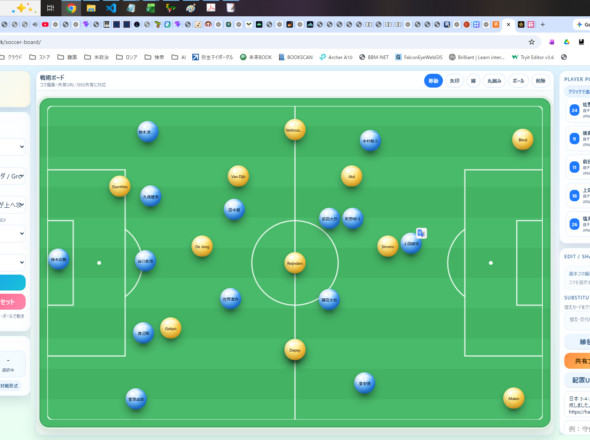Click the cyan button above reset
The image size is (590, 440).
[x=12, y=283]
